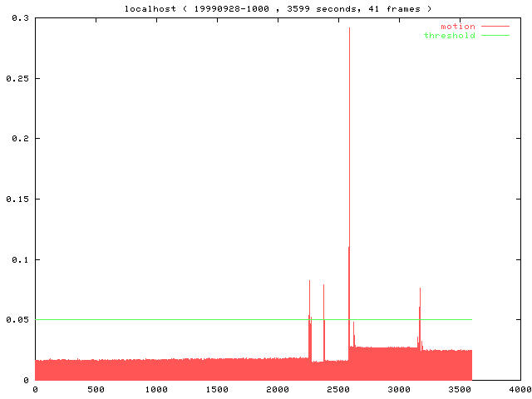Select the 'threshold' legend label

(449, 36)
